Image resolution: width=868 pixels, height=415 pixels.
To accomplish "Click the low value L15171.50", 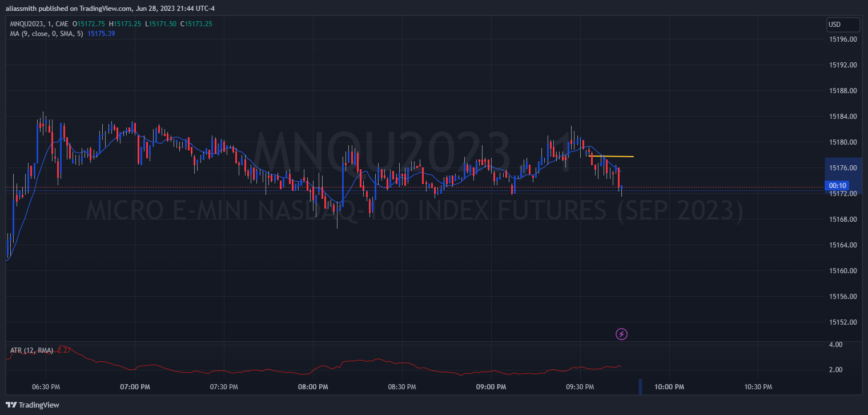I will tap(160, 23).
